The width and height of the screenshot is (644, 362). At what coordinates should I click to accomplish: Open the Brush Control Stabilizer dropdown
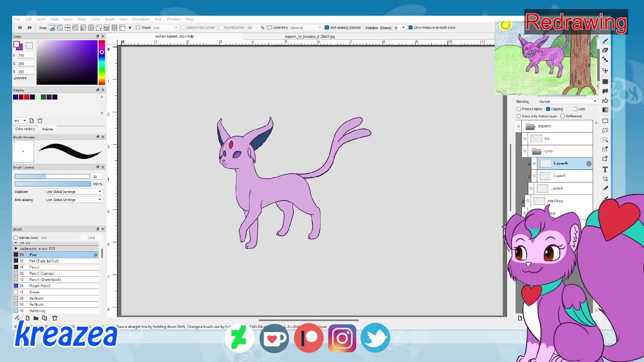pyautogui.click(x=73, y=192)
